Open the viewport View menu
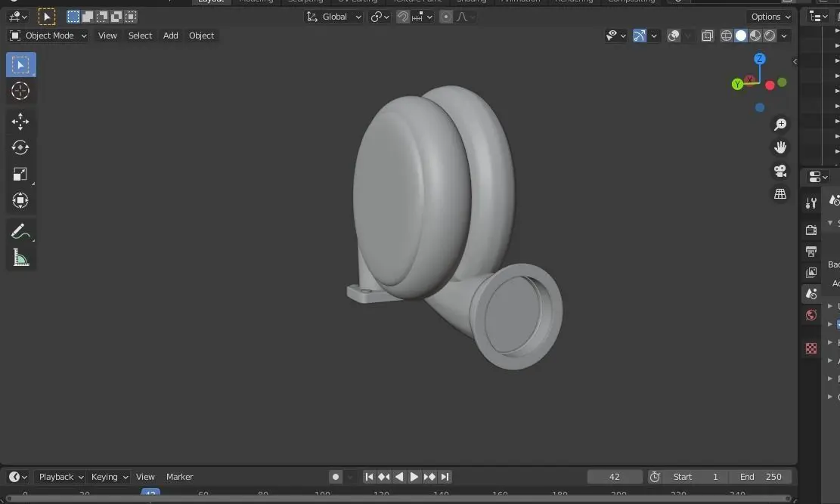Viewport: 840px width, 504px height. [107, 36]
